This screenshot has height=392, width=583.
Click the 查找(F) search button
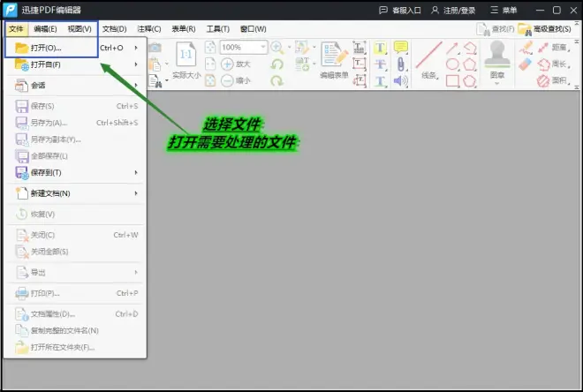pyautogui.click(x=496, y=29)
